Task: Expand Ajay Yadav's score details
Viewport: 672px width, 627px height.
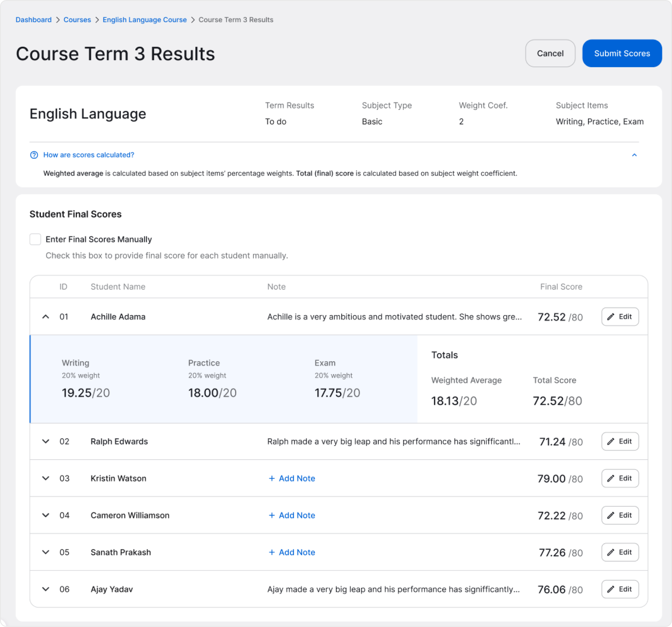Action: [45, 589]
